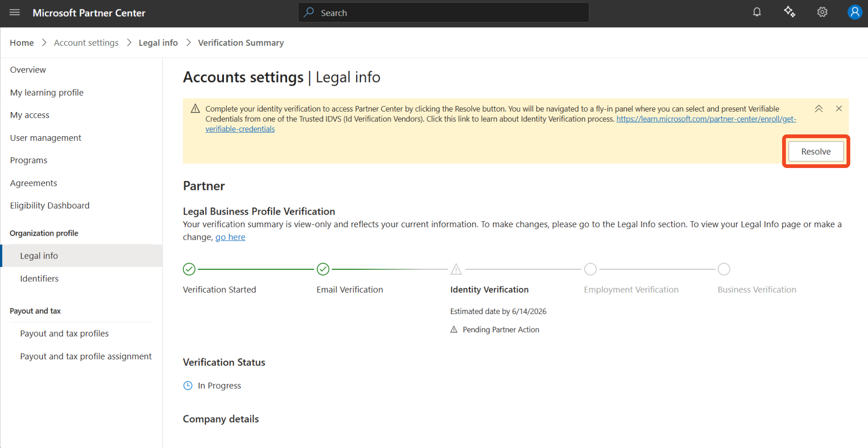Go to Account settings breadcrumb
Viewport: 868px width, 448px height.
pyautogui.click(x=86, y=42)
